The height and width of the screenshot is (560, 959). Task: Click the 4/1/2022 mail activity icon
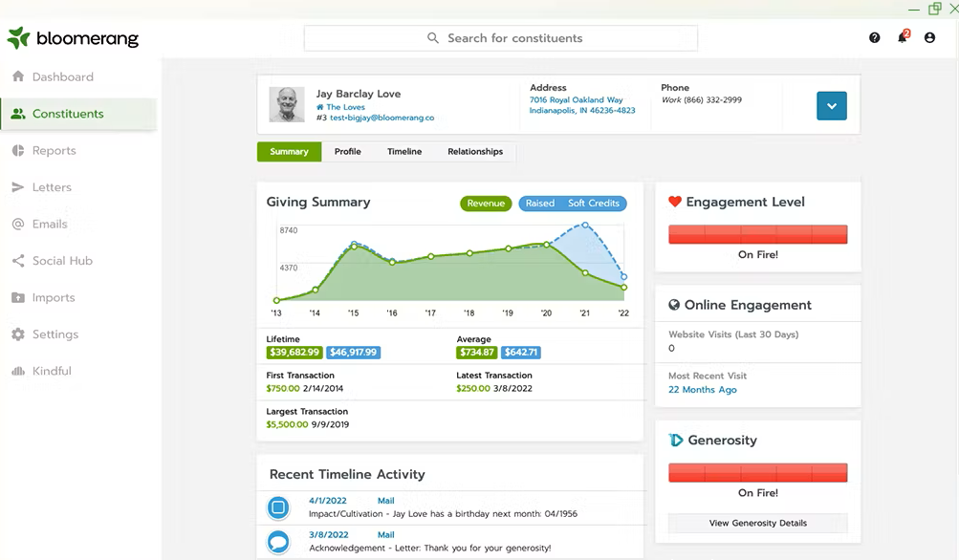tap(278, 507)
